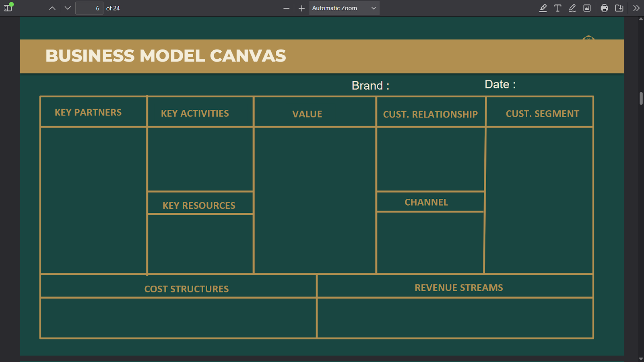This screenshot has height=362, width=644.
Task: Toggle the sidebar panel
Action: (8, 8)
